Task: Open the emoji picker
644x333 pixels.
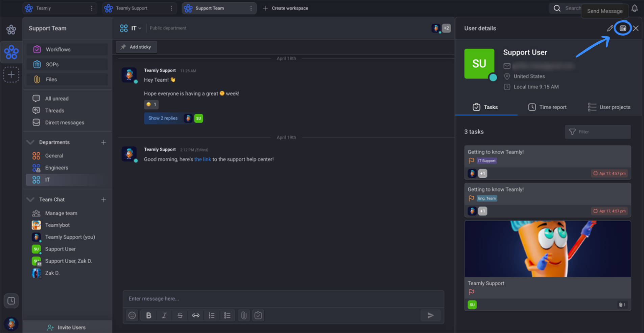Action: pos(132,315)
